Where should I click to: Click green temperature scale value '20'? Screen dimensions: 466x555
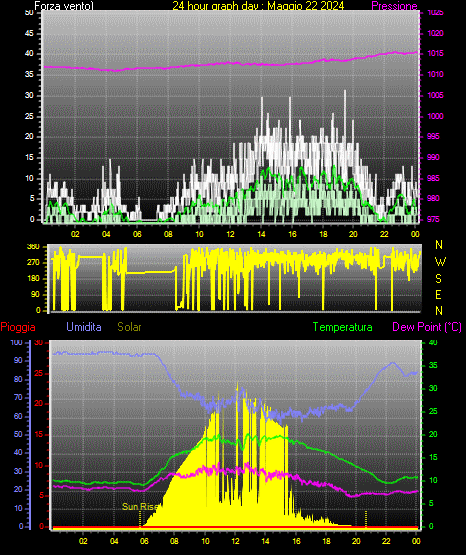[433, 434]
